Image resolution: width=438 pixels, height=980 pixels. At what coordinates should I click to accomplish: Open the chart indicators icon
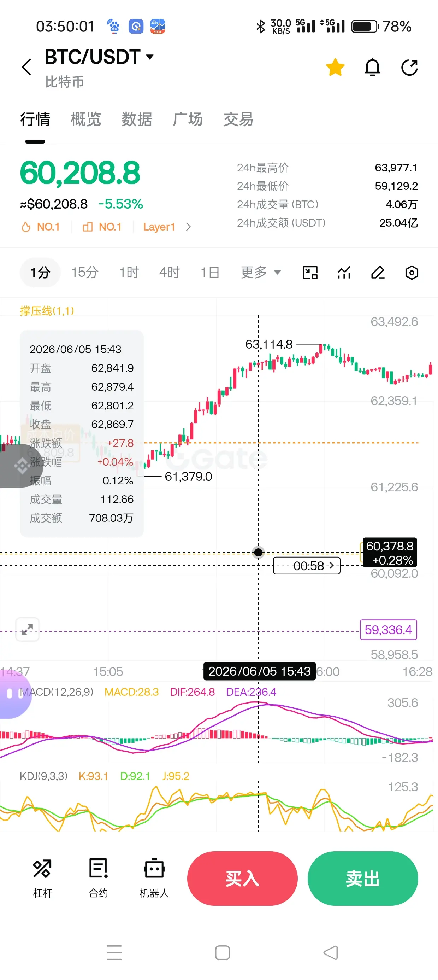click(344, 272)
